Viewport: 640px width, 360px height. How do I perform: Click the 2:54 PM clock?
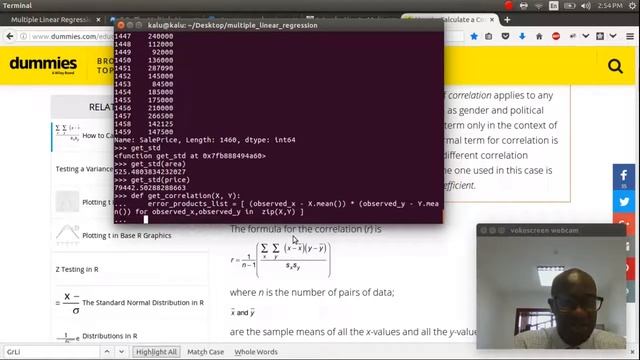pos(610,6)
